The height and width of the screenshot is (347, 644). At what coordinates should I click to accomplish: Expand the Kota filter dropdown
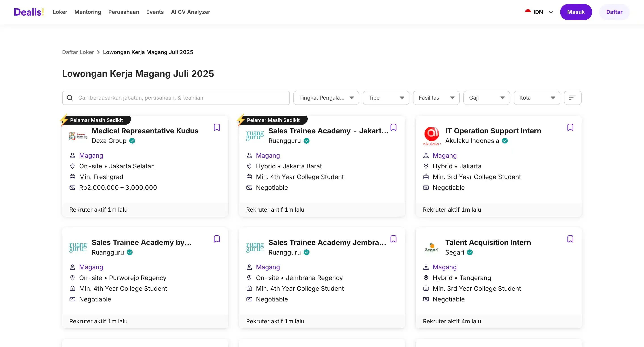(537, 98)
